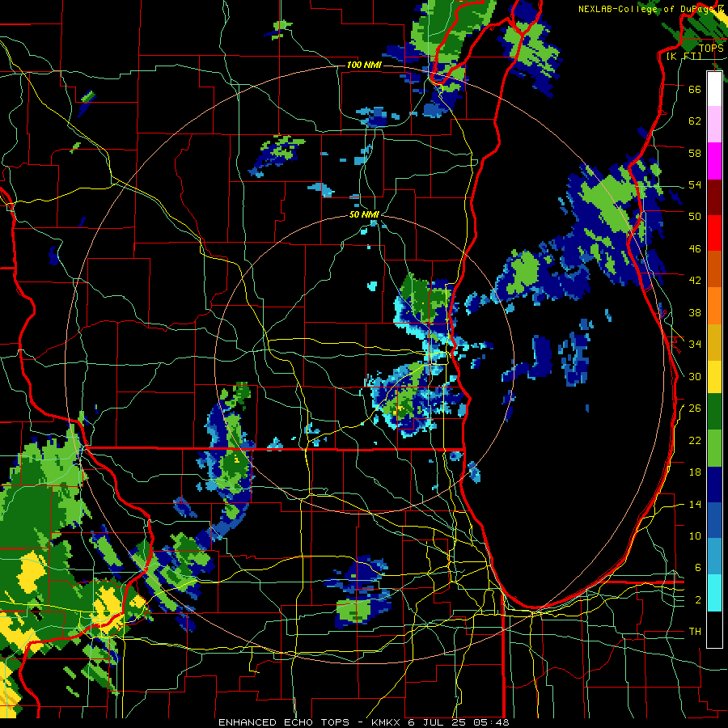Image resolution: width=728 pixels, height=728 pixels.
Task: Click the '2' legend value
Action: 698,600
